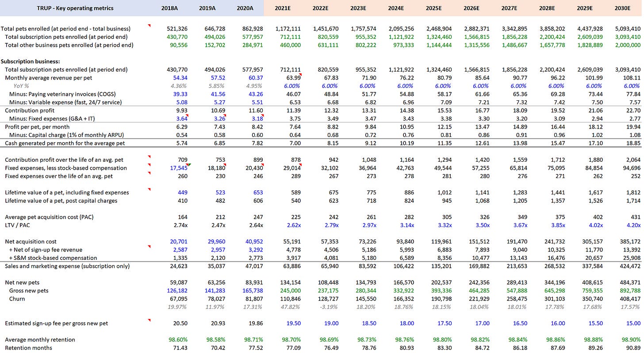This screenshot has width=644, height=353.
Task: Click the 2018A fixed expenses value 3.64
Action: 181,118
